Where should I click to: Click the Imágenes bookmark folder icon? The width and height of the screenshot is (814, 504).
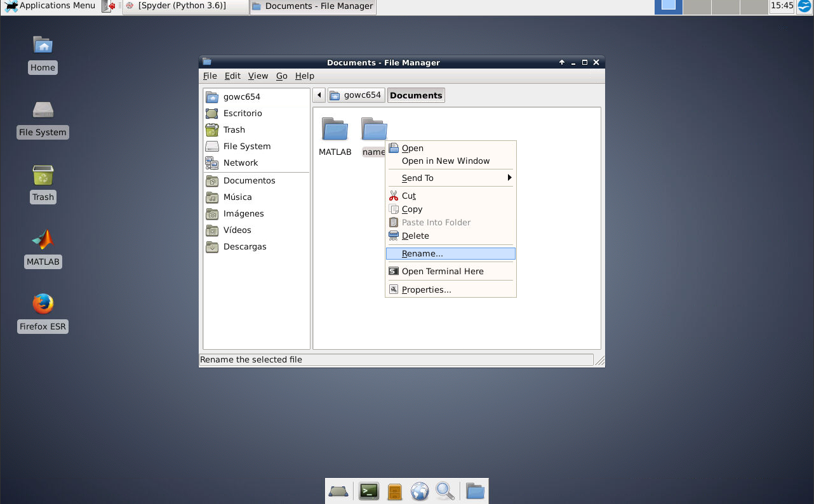(212, 213)
